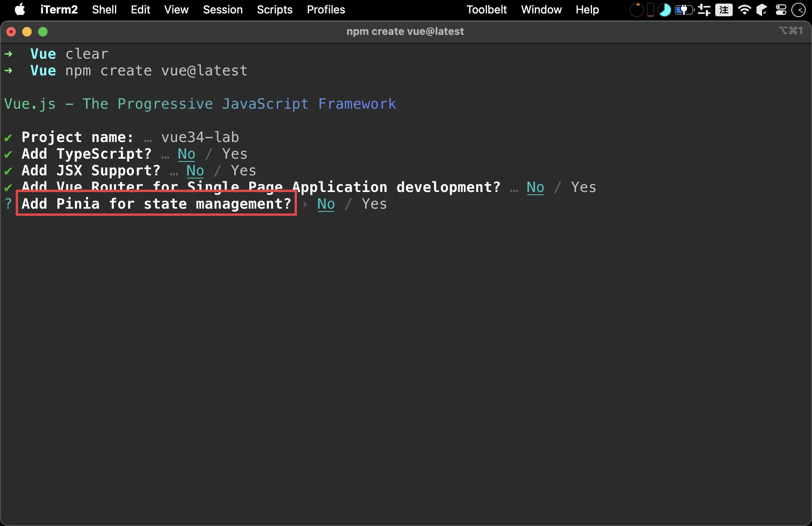812x526 pixels.
Task: Open the Session menu
Action: click(x=223, y=10)
